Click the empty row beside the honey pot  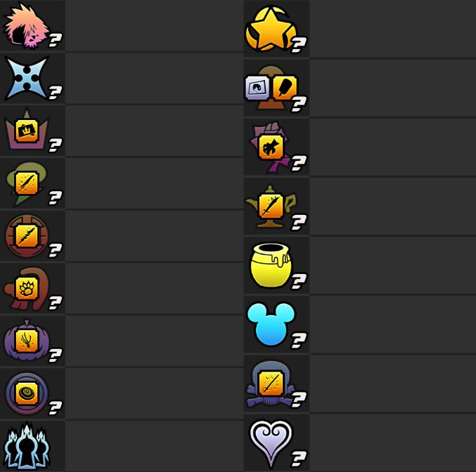(393, 265)
